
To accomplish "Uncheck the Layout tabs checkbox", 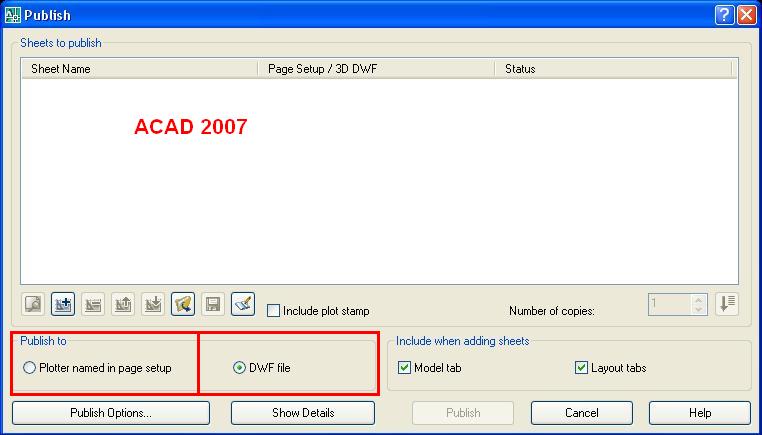I will coord(581,367).
